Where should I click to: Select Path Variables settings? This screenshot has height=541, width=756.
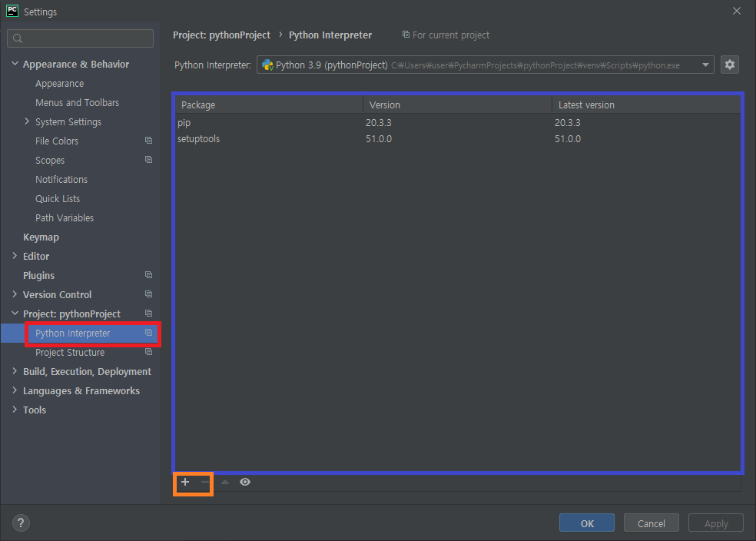click(x=65, y=218)
